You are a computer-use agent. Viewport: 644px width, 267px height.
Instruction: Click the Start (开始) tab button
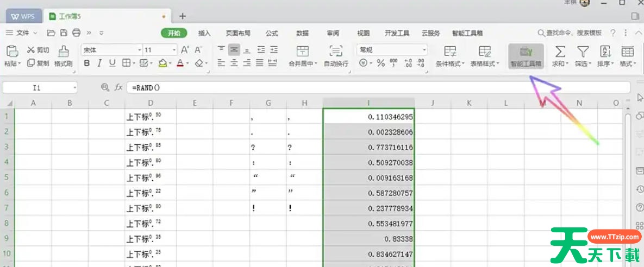coord(174,33)
